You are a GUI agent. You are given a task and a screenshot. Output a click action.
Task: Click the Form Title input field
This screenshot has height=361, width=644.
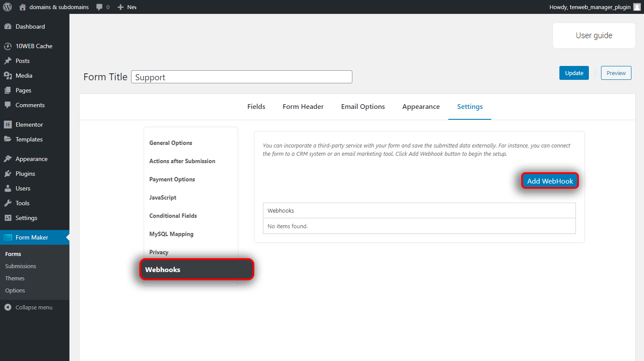(x=242, y=77)
